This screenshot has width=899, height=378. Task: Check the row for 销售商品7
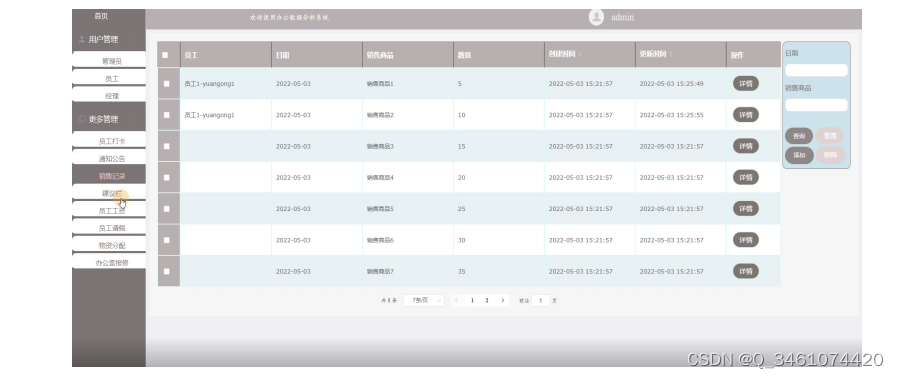click(x=167, y=271)
